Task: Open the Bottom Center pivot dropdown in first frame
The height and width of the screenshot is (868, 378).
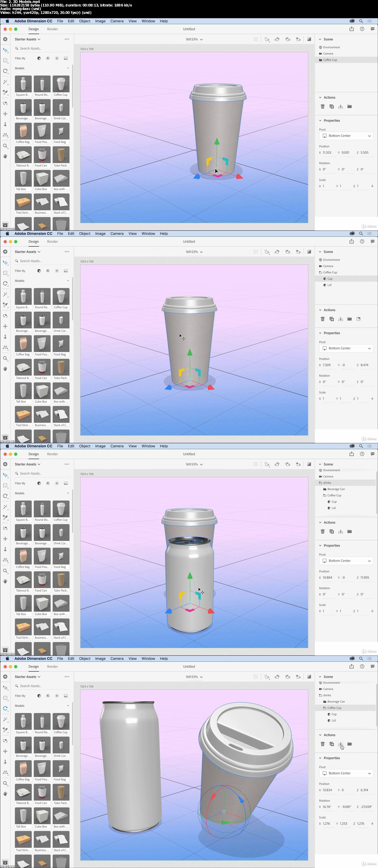Action: click(346, 136)
